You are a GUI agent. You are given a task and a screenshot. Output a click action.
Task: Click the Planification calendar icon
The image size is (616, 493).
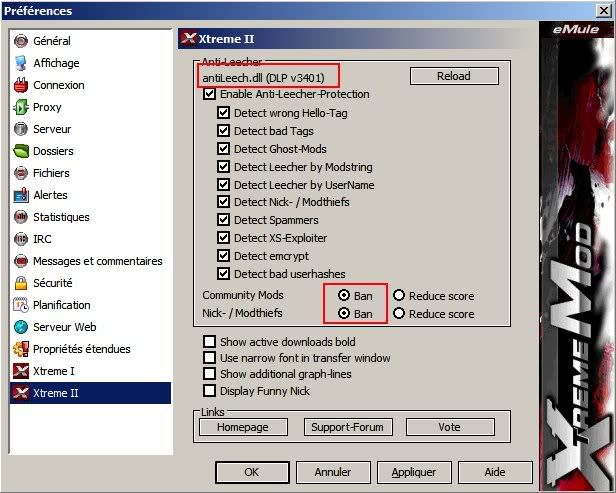(21, 305)
